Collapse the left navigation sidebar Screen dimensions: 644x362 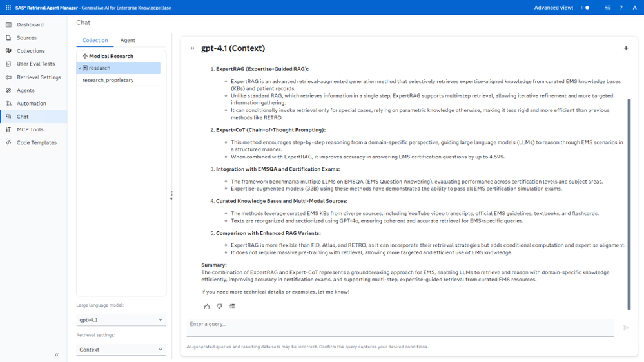click(x=57, y=355)
